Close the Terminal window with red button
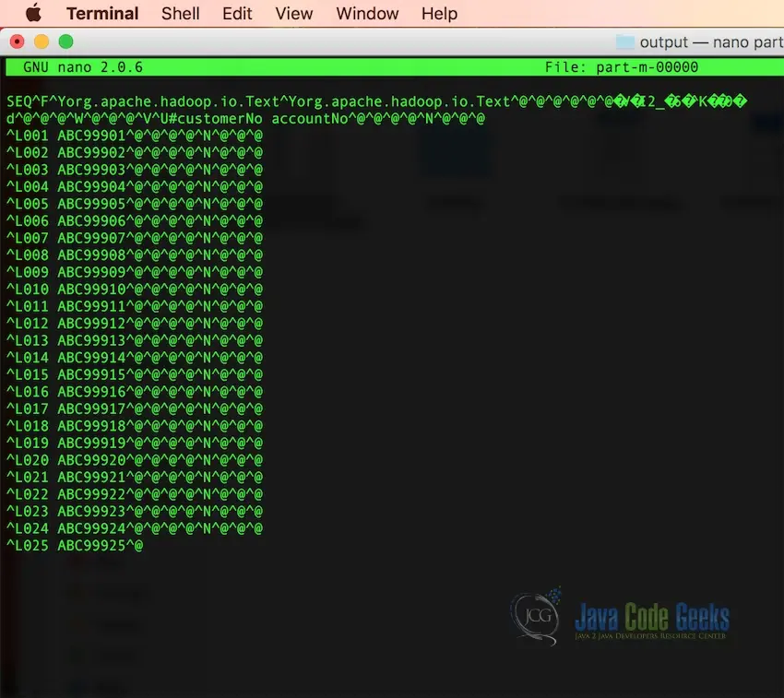Image resolution: width=784 pixels, height=698 pixels. point(17,41)
